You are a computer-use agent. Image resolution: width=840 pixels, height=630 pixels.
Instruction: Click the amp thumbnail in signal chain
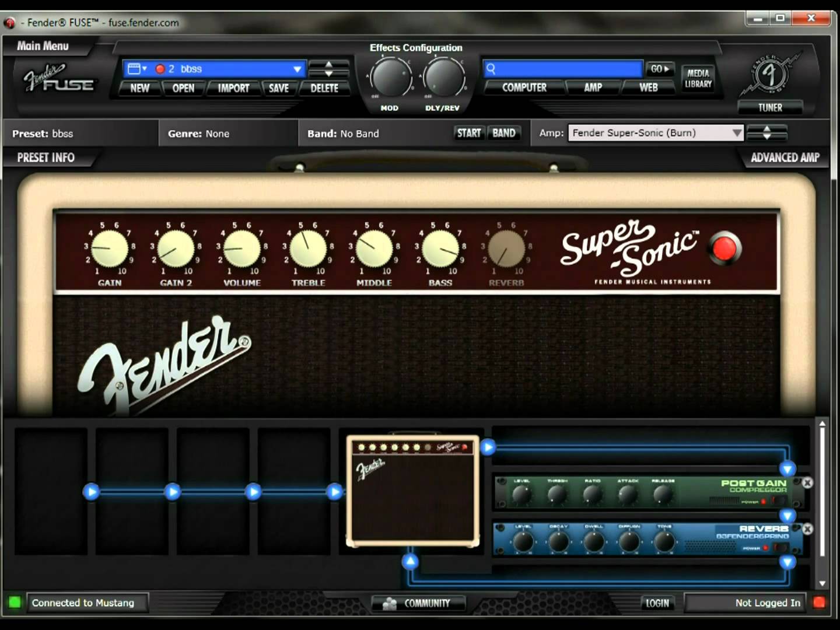point(413,491)
